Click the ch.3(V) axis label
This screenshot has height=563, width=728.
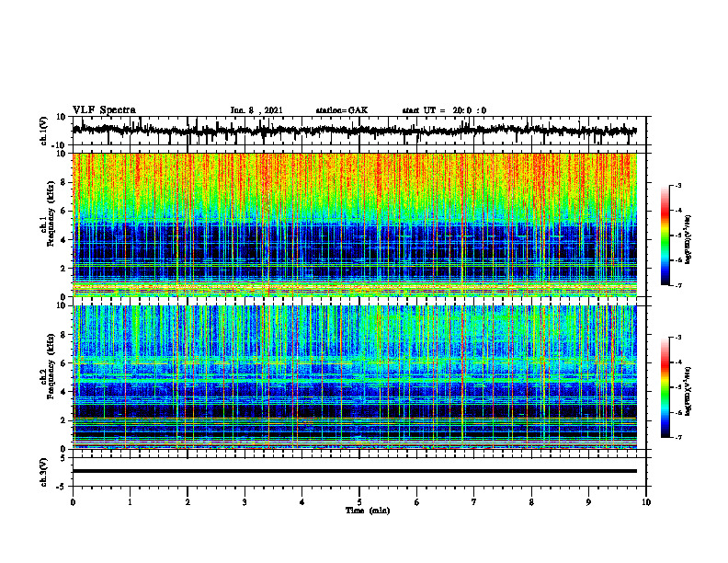click(44, 472)
